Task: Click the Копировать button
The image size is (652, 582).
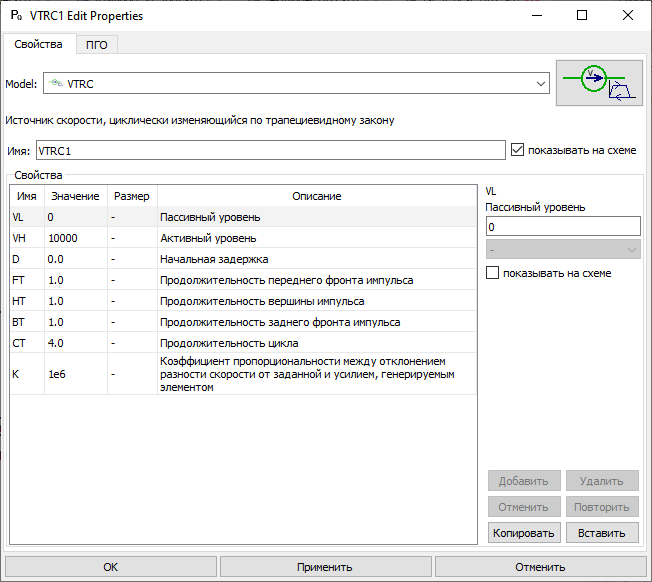Action: click(x=524, y=533)
